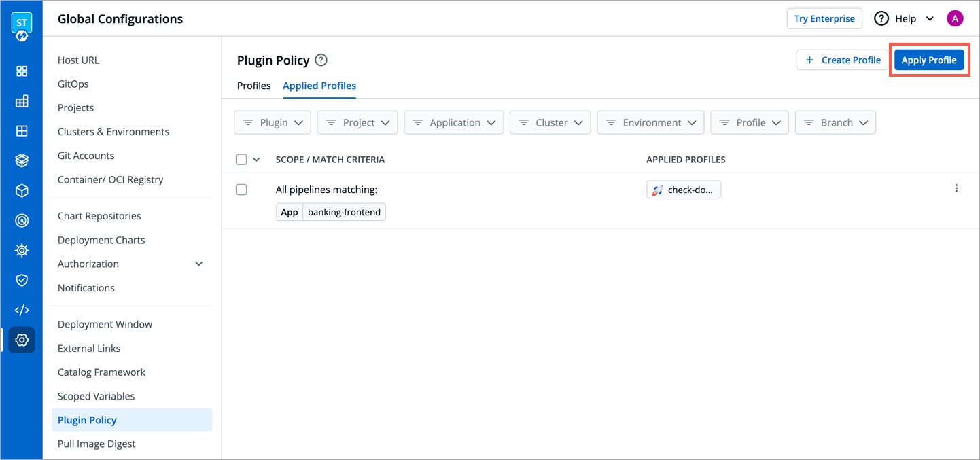Open the Plugin filter dropdown
Viewport: 980px width, 460px height.
pos(272,122)
